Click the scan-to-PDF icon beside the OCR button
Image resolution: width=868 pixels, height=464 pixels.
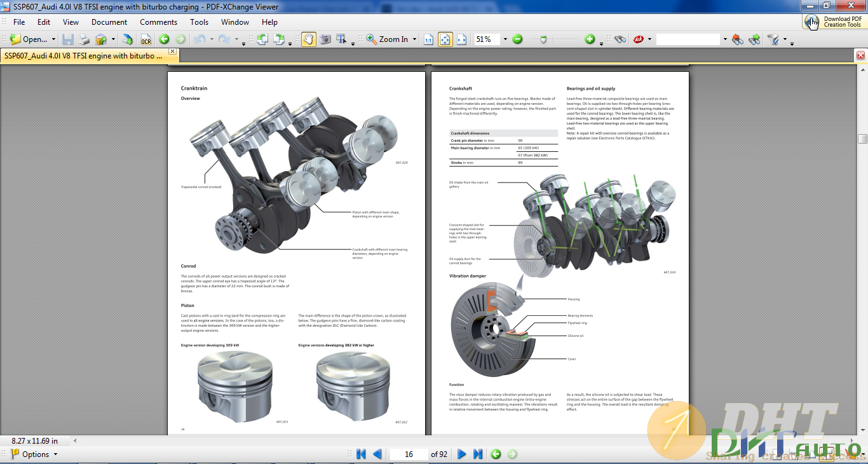[128, 39]
